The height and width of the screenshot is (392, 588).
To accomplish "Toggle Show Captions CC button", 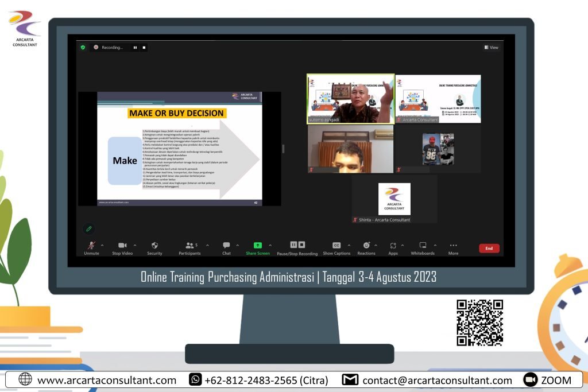I will 336,245.
